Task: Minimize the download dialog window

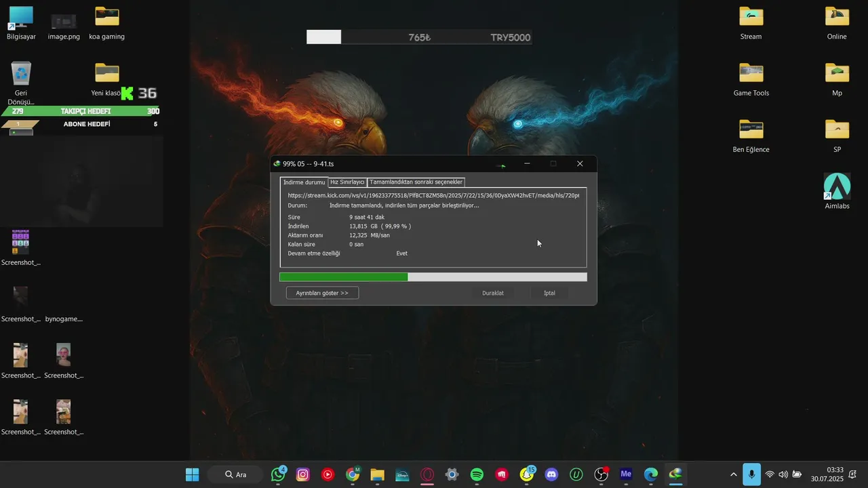Action: 527,163
